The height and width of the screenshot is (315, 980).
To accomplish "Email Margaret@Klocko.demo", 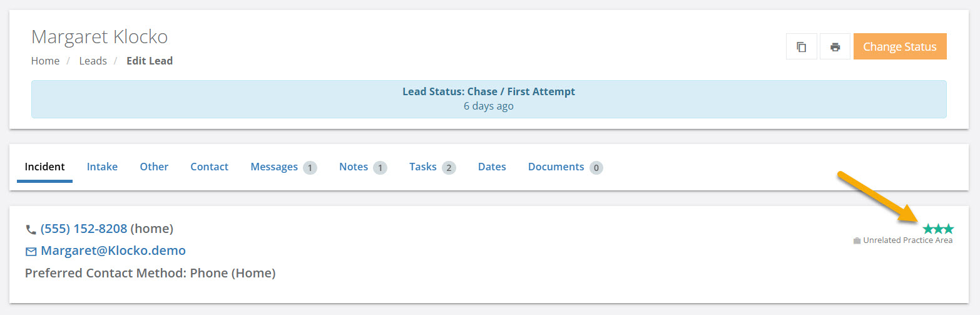I will coord(113,250).
